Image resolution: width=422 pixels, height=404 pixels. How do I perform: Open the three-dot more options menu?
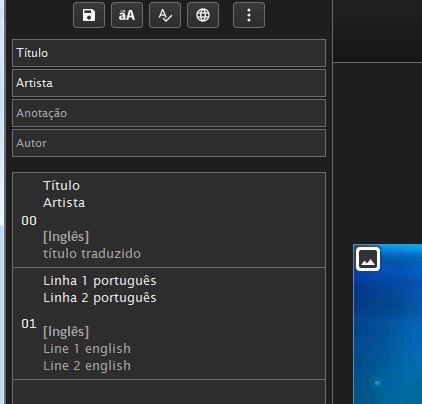249,15
